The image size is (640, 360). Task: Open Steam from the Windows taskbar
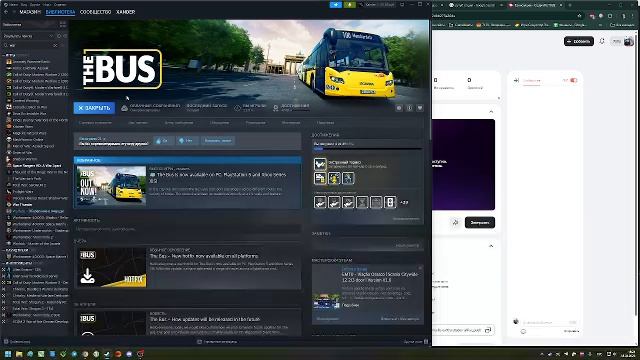click(107, 354)
